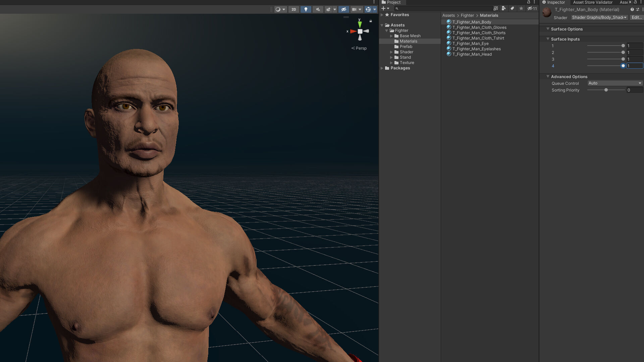The height and width of the screenshot is (362, 644).
Task: Toggle scene lighting lightbulb icon
Action: pyautogui.click(x=306, y=9)
